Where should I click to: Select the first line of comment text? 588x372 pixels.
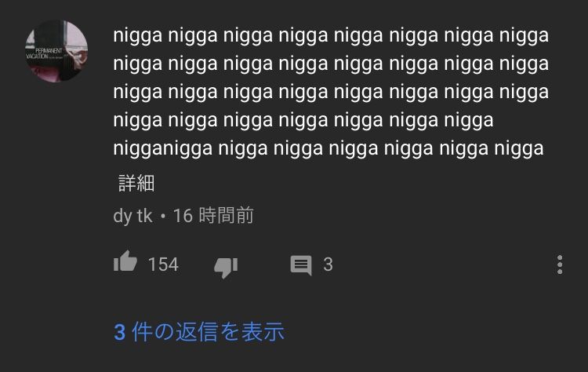coord(331,36)
